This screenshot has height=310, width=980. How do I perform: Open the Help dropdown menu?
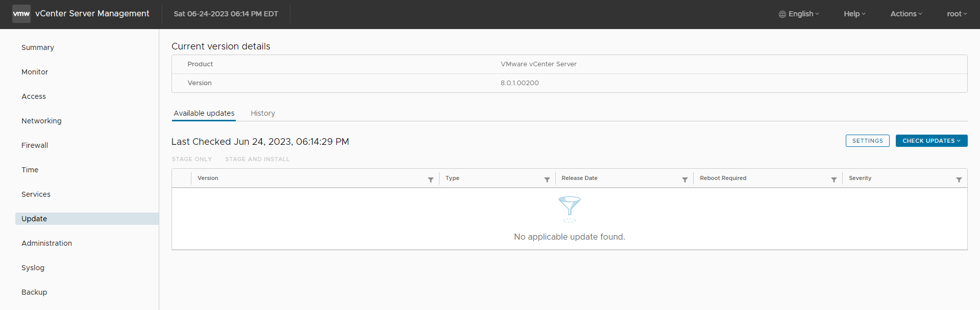click(854, 14)
